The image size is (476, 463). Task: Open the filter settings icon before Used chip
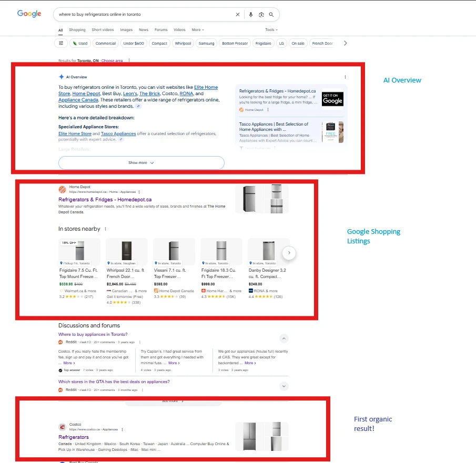[x=61, y=43]
